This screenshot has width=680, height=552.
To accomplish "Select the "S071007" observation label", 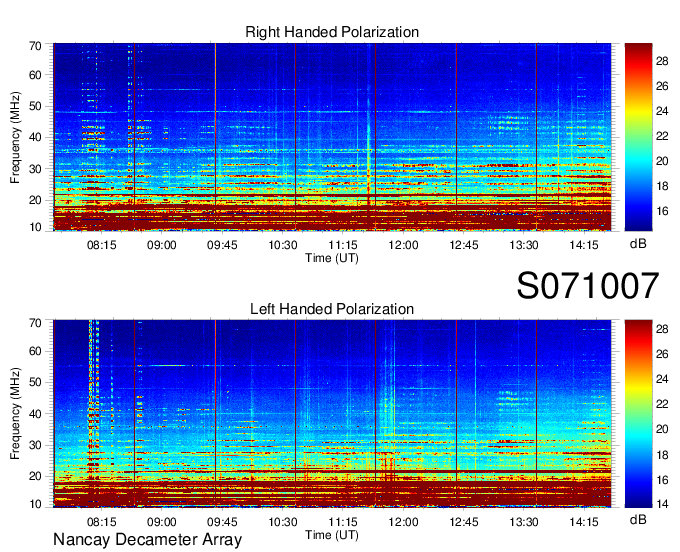I will point(588,285).
